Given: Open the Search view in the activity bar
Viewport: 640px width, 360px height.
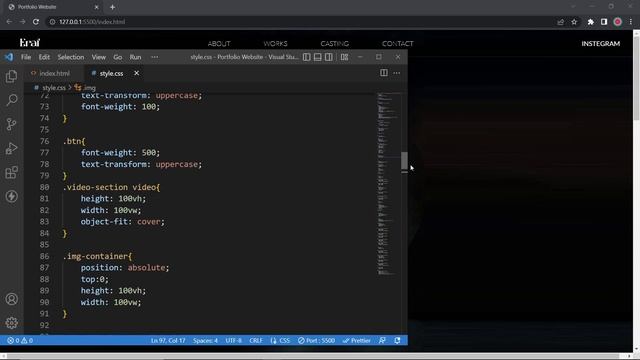Looking at the screenshot, I should (x=11, y=100).
